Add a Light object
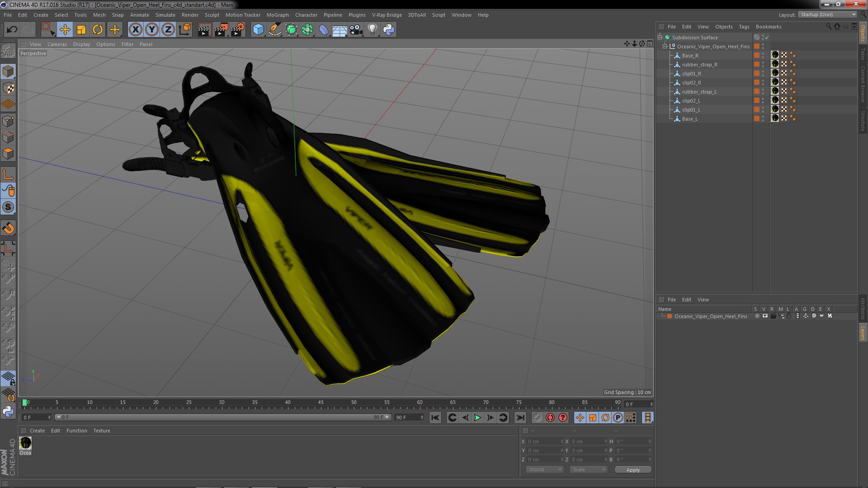The image size is (868, 488). pos(373,30)
